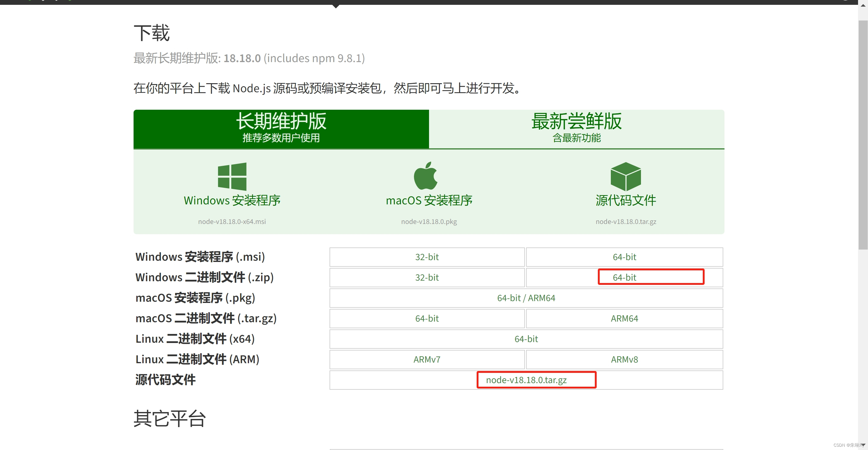Download the Linux ARMv7 binary
868x450 pixels.
pyautogui.click(x=427, y=360)
